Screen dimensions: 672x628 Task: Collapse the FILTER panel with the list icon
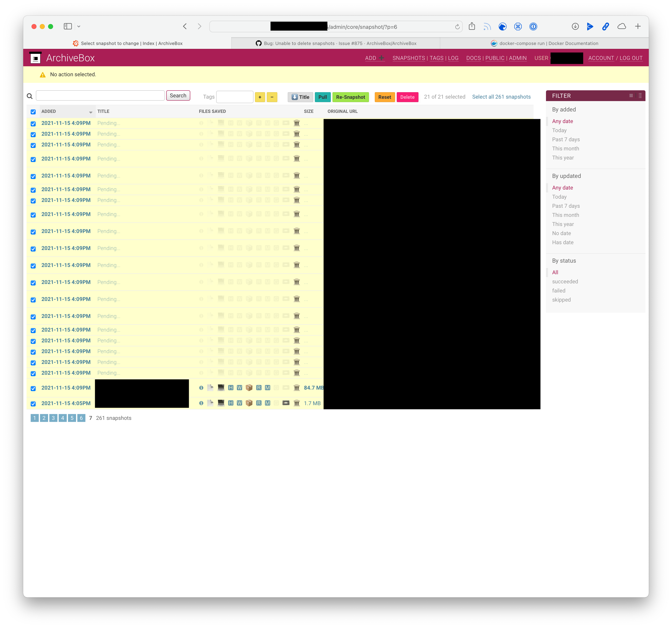(631, 96)
